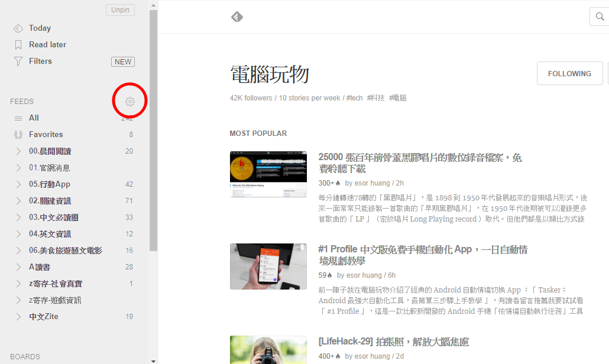Viewport: 609px width, 364px height.
Task: Click the BOARDS section label
Action: [25, 357]
